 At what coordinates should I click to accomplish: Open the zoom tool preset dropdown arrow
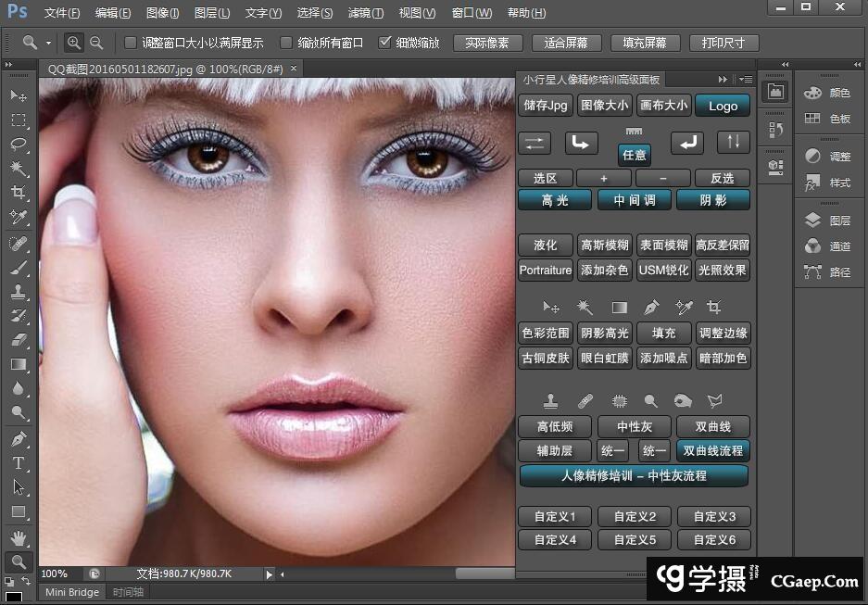tap(48, 44)
